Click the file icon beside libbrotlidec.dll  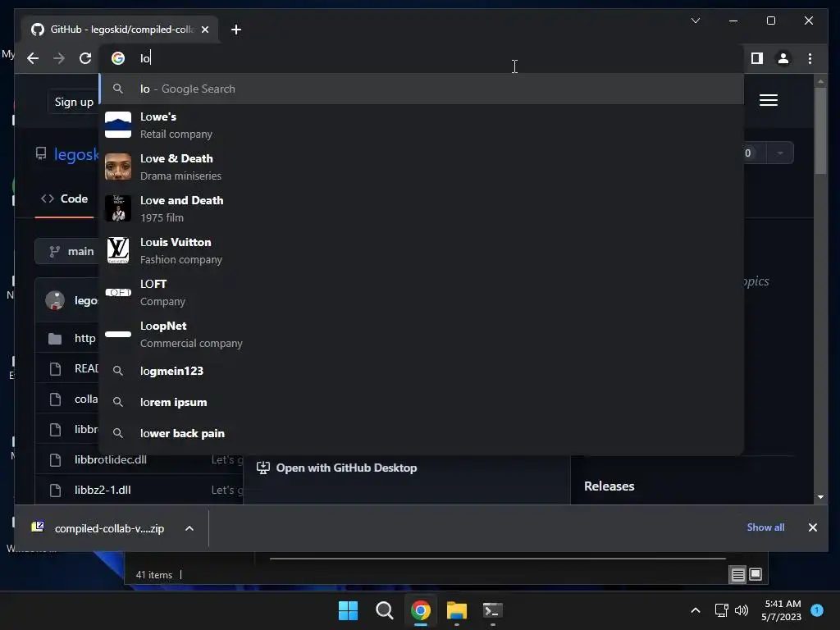click(x=55, y=459)
